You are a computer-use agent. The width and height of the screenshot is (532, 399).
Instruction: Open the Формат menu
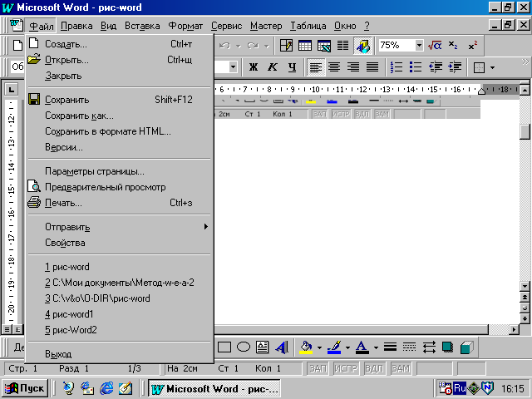pos(185,26)
